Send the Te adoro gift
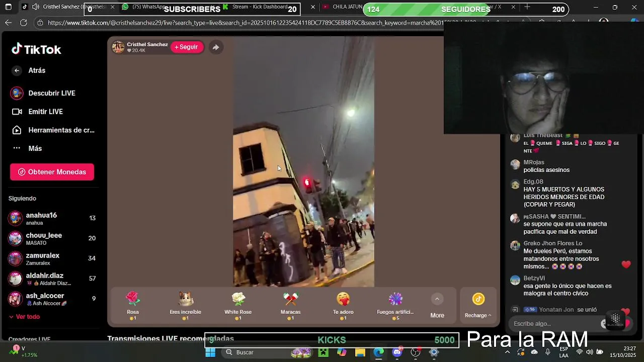Image resolution: width=644 pixels, height=362 pixels. pyautogui.click(x=343, y=306)
